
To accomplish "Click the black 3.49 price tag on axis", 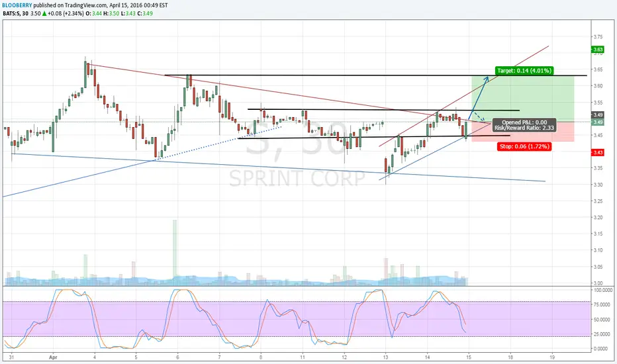I will coord(598,115).
